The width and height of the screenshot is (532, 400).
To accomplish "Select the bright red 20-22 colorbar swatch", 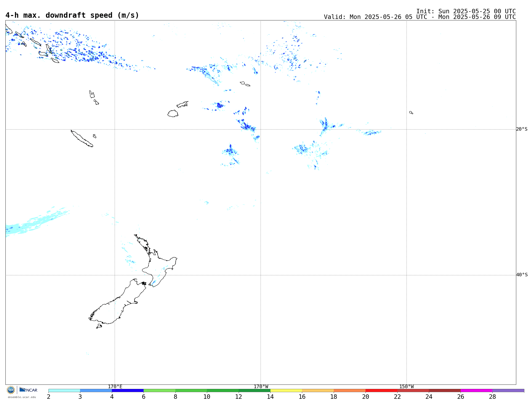I will coord(381,391).
